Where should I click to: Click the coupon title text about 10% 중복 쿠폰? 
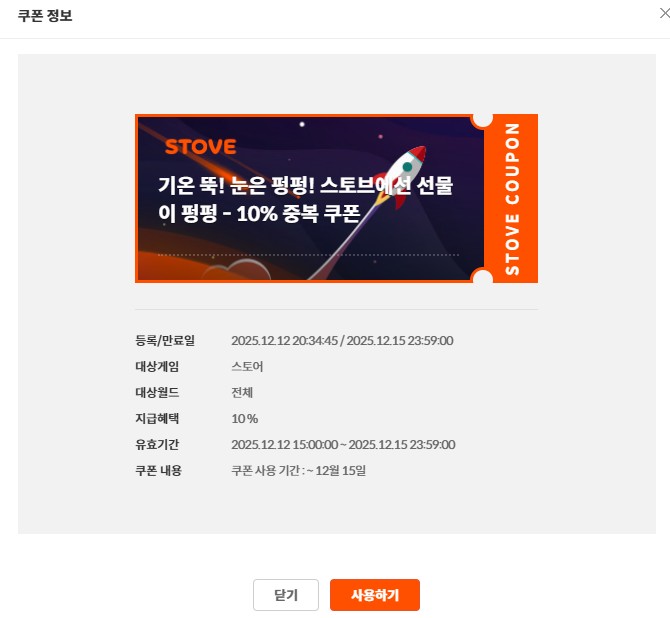pyautogui.click(x=306, y=199)
